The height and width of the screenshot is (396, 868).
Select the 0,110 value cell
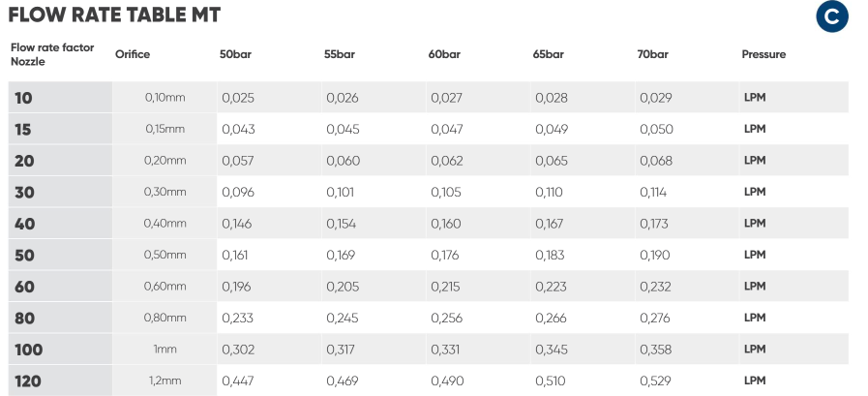pyautogui.click(x=549, y=192)
